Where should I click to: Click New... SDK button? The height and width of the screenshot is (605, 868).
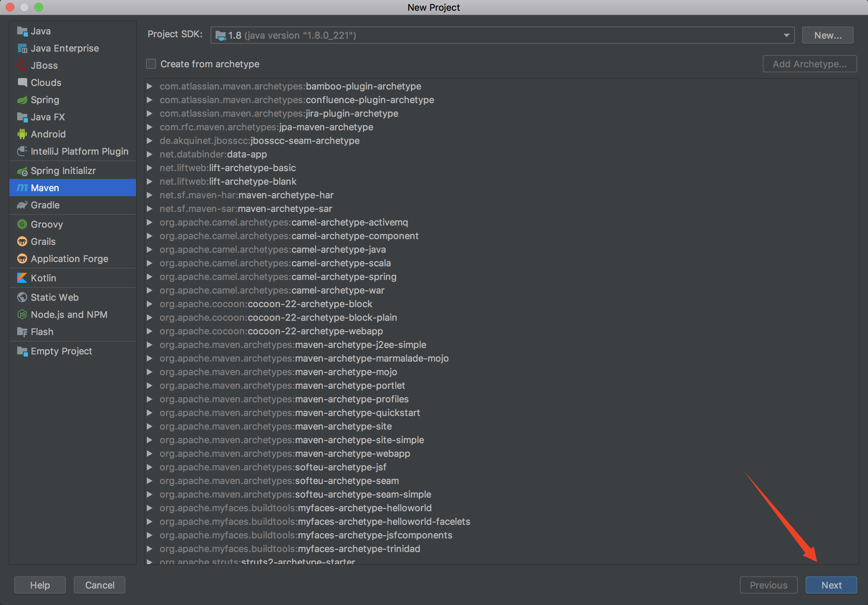[827, 35]
